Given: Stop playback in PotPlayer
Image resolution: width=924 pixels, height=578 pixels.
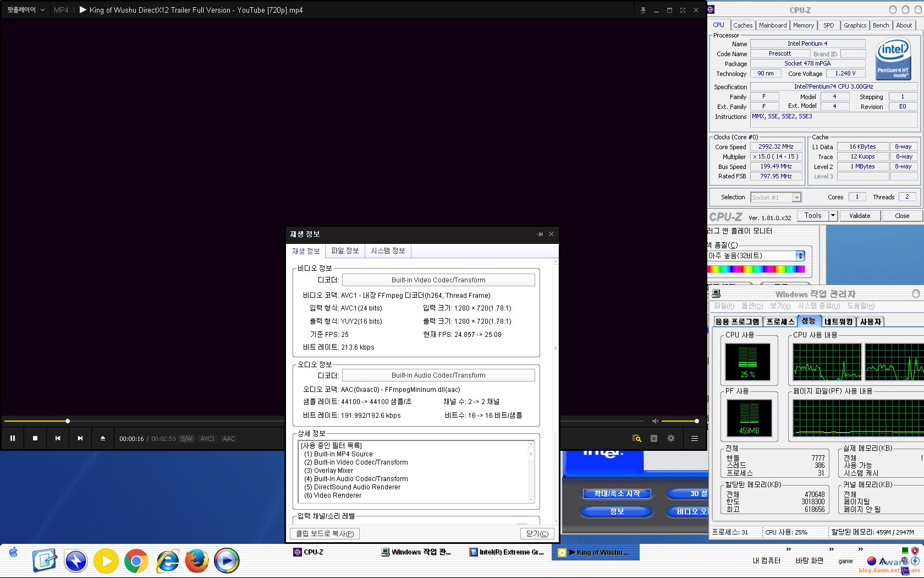Looking at the screenshot, I should coord(35,439).
